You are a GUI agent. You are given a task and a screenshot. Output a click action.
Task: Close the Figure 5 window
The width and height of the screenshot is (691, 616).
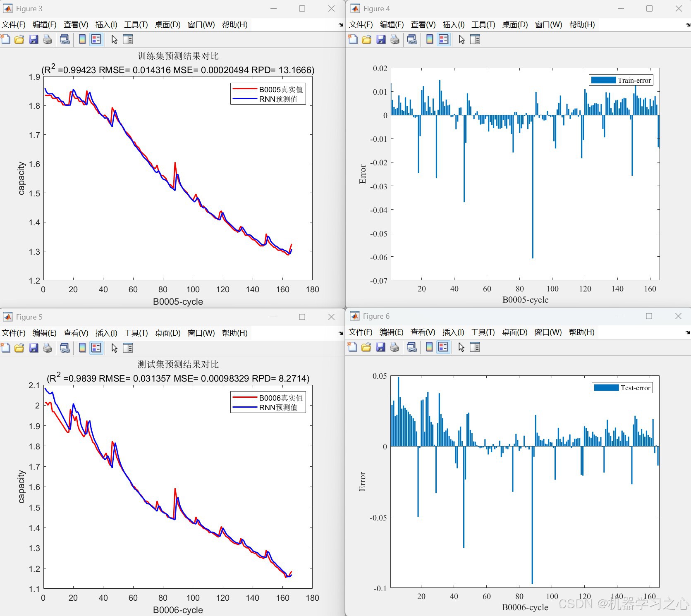331,317
